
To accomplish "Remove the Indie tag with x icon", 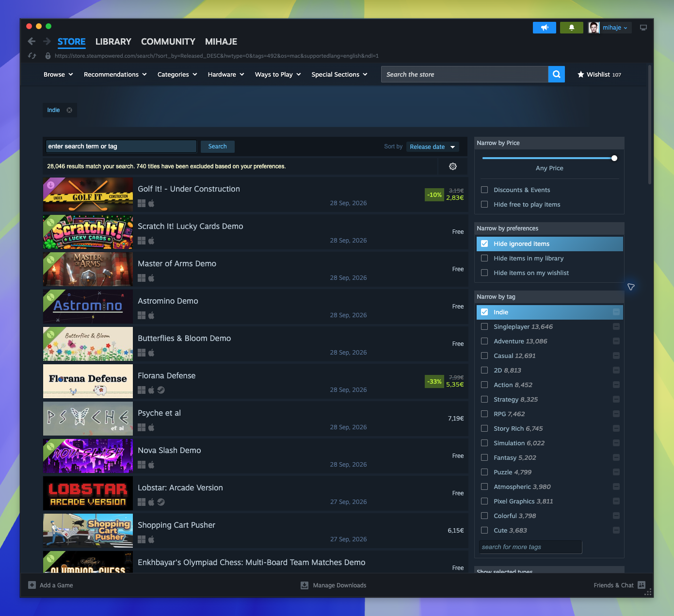I will click(x=69, y=110).
